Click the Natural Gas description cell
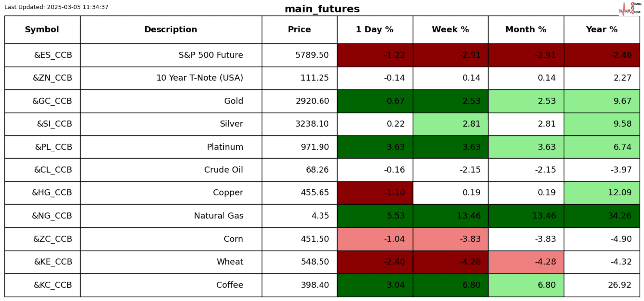Image resolution: width=644 pixels, height=301 pixels. pyautogui.click(x=171, y=216)
